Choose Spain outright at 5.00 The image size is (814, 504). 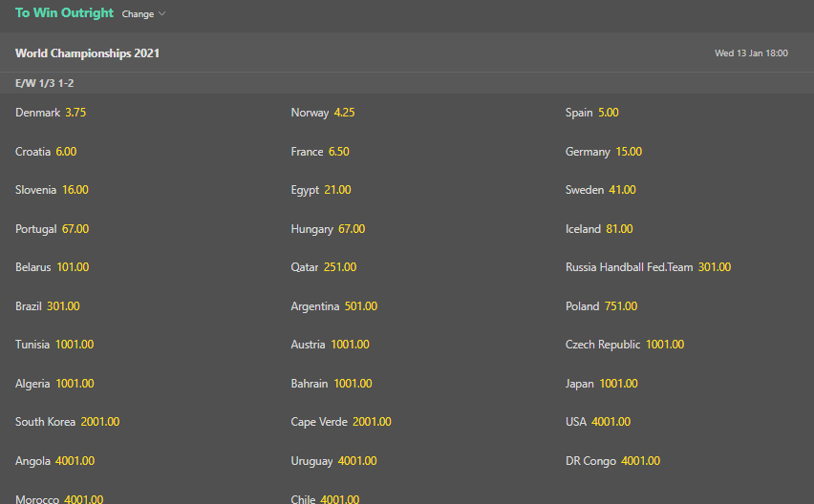[x=592, y=113]
